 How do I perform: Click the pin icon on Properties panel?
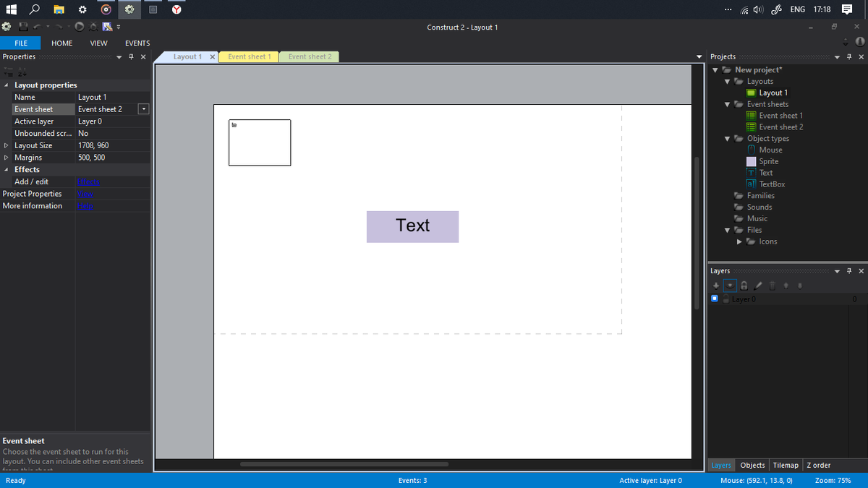131,56
